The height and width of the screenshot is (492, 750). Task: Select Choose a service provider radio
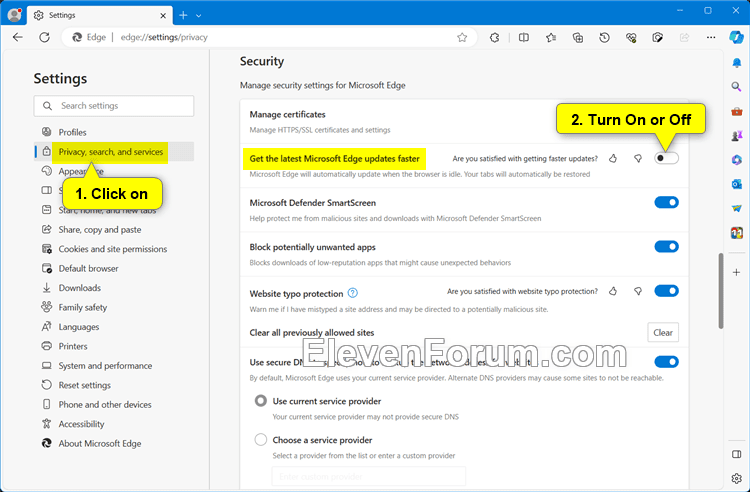point(261,439)
